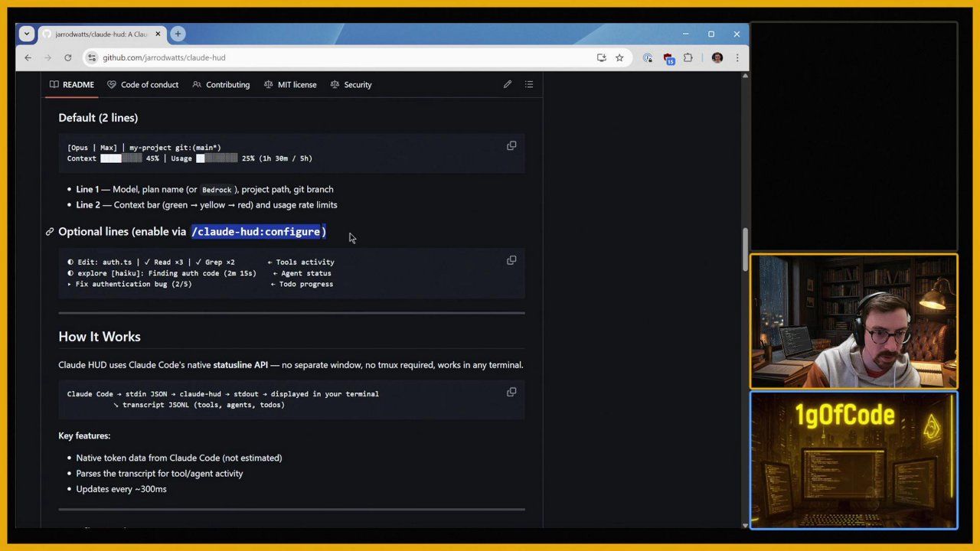Click the edit README pencil icon
The width and height of the screenshot is (980, 551).
(507, 84)
